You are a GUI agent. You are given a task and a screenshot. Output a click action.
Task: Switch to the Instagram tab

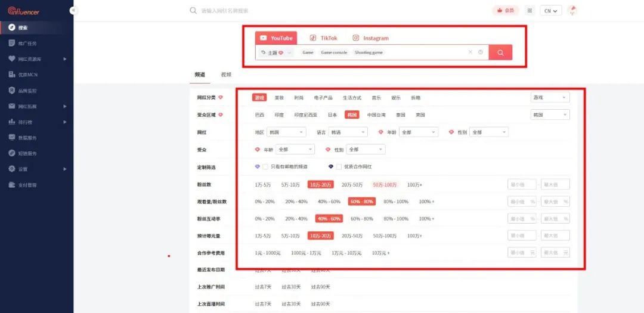coord(370,38)
